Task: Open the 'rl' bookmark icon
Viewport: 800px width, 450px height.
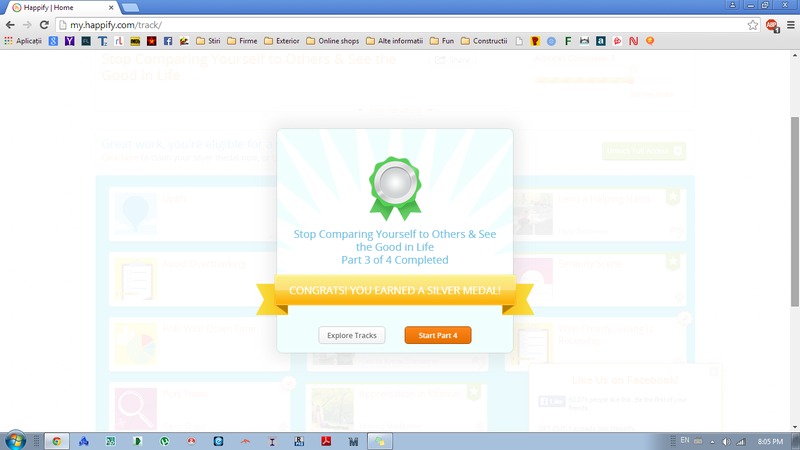Action: tap(119, 41)
